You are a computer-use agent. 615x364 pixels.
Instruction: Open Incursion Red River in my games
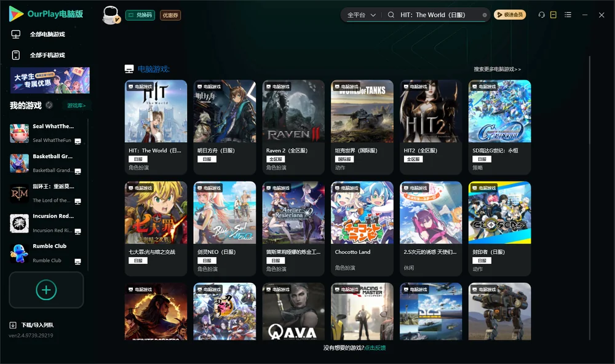(46, 223)
